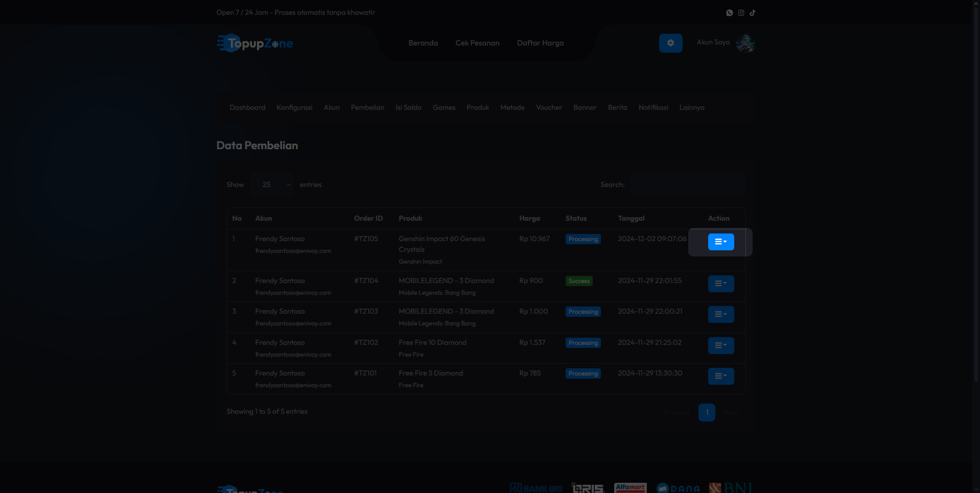The width and height of the screenshot is (980, 493).
Task: Open Daftar Harga page
Action: point(540,43)
